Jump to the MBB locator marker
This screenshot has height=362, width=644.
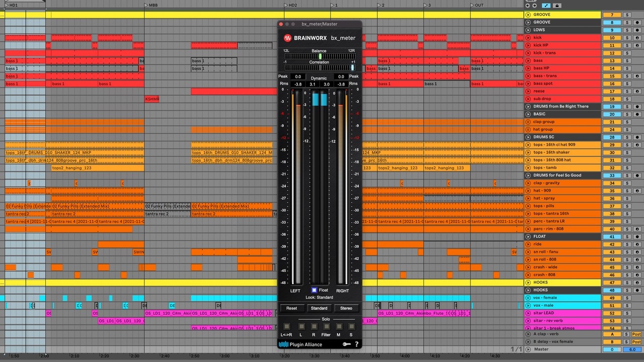(151, 5)
